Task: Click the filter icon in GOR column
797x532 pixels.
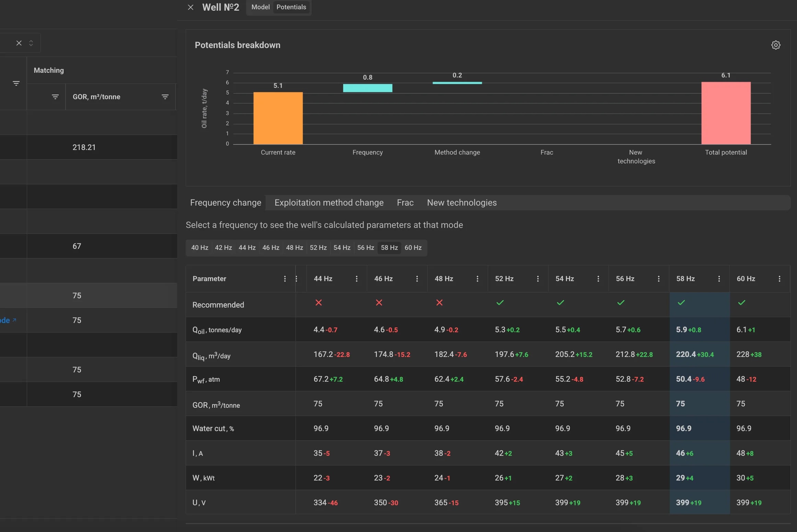Action: [x=165, y=97]
